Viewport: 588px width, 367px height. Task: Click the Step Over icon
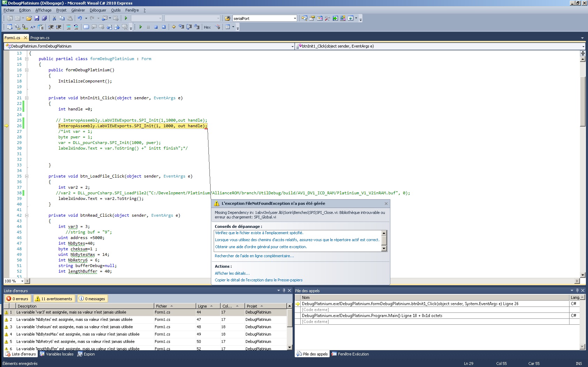click(189, 27)
